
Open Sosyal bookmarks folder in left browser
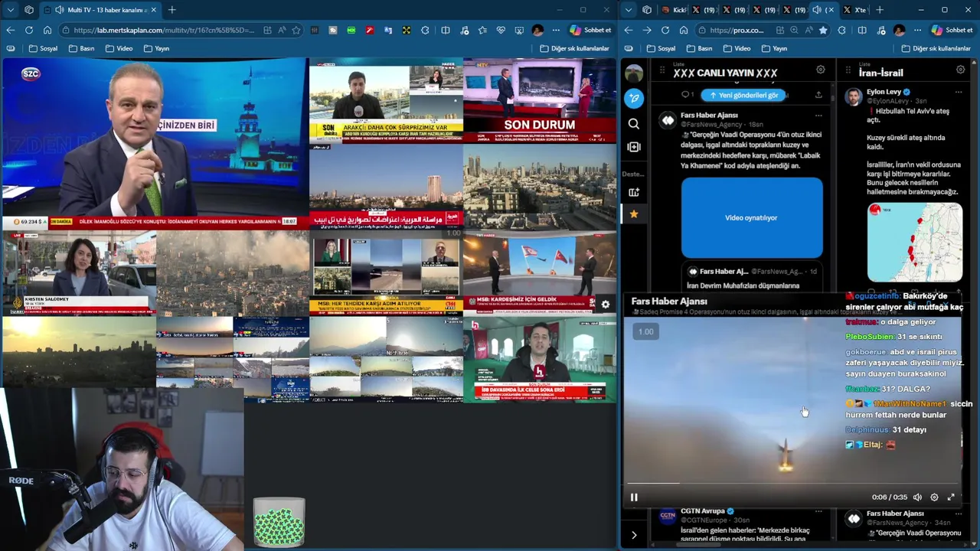pos(43,48)
